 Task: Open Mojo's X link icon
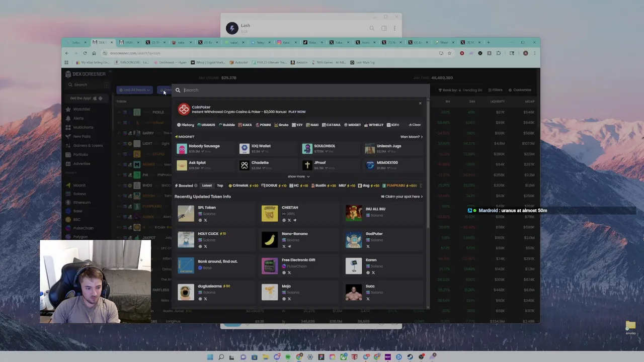[x=289, y=299]
